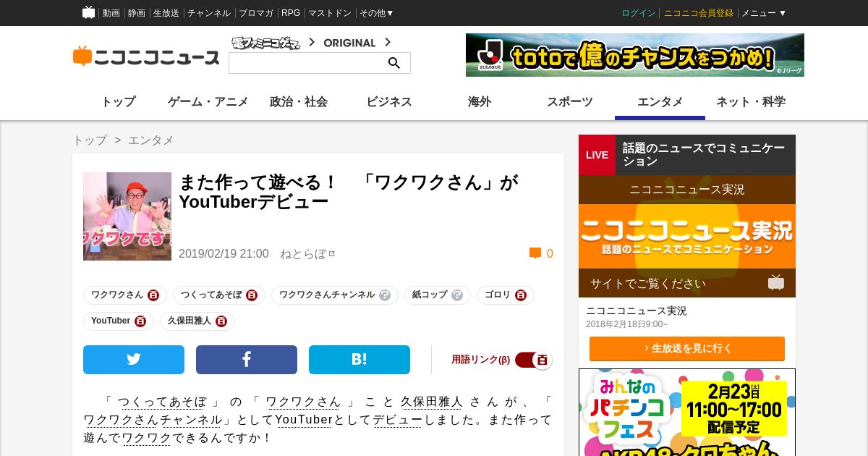Open the comment count icon
868x456 pixels.
pos(535,253)
